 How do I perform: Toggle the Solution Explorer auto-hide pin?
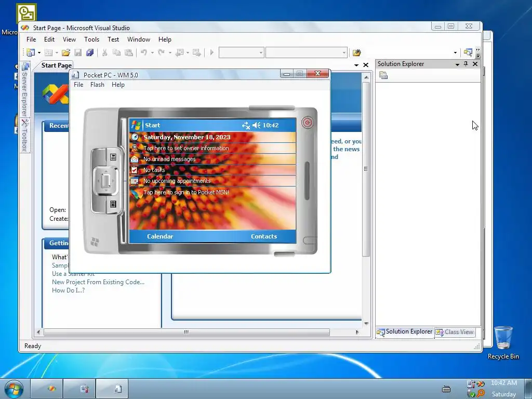(x=466, y=64)
